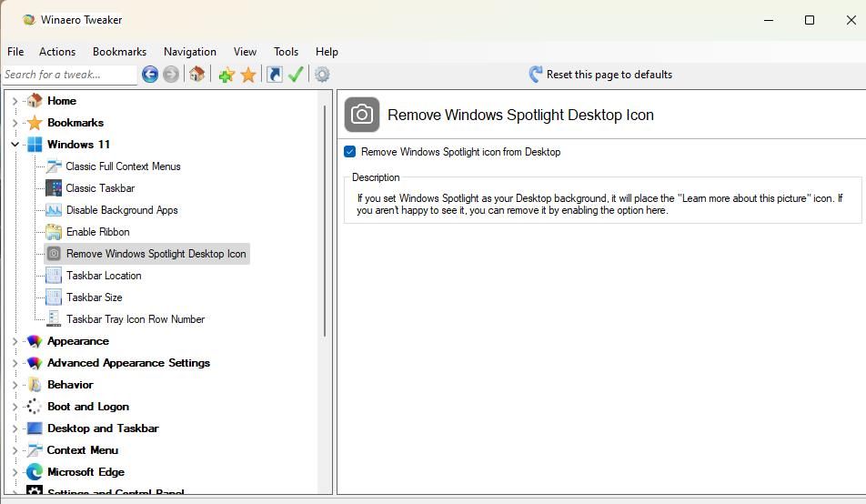This screenshot has height=504, width=866.
Task: Click the Taskbar Size item icon
Action: click(54, 297)
